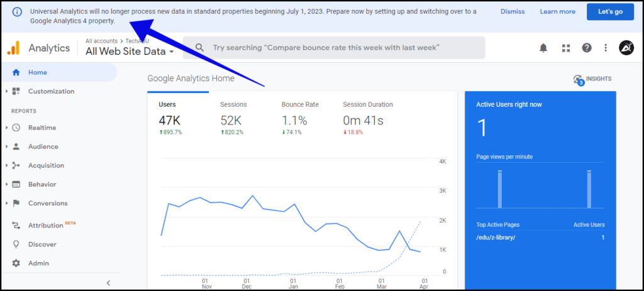The height and width of the screenshot is (291, 644).
Task: Open the /edu/z-library/ active page
Action: pyautogui.click(x=496, y=238)
